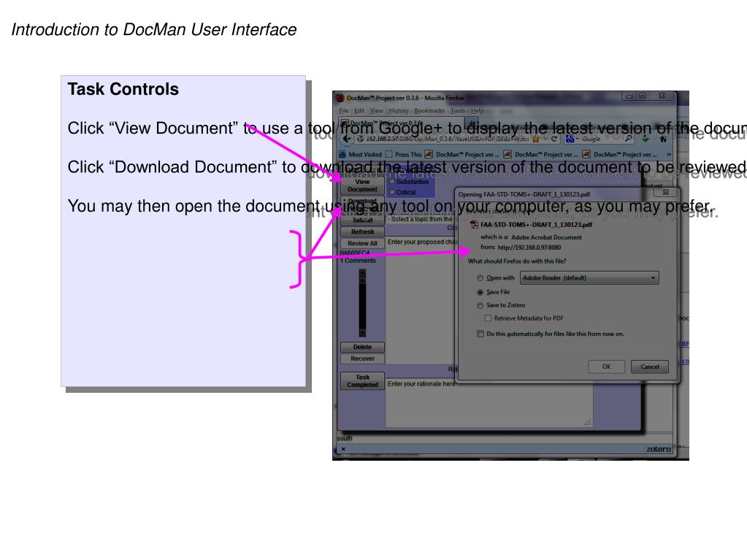747x560 pixels.
Task: Click the Task Completed button
Action: pos(362,381)
